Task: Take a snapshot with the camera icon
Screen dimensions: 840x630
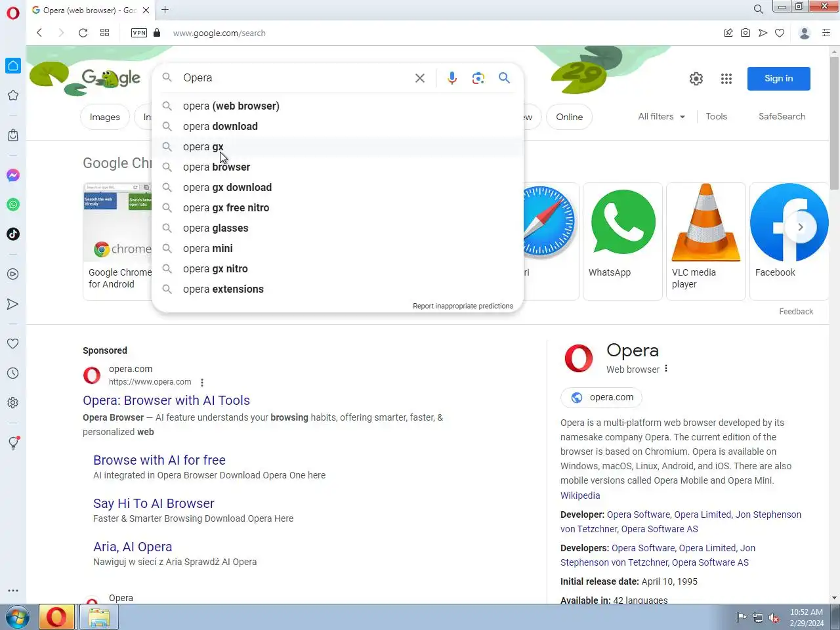Action: (745, 33)
